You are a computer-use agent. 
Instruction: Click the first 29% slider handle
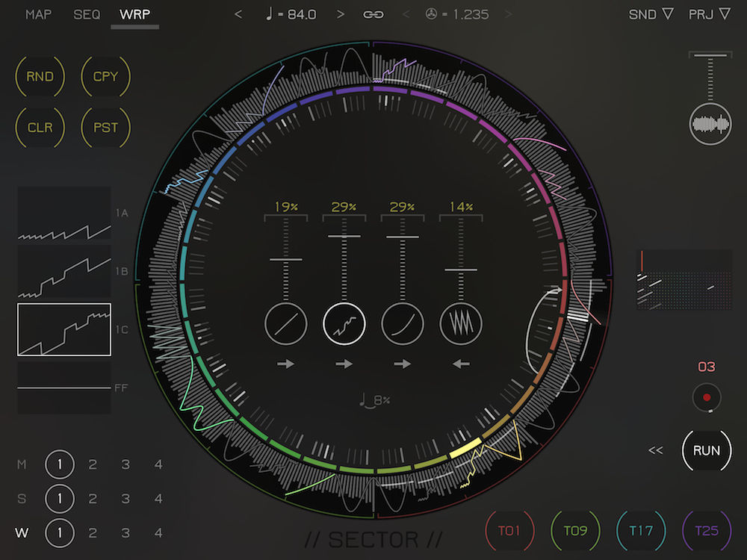tap(344, 236)
